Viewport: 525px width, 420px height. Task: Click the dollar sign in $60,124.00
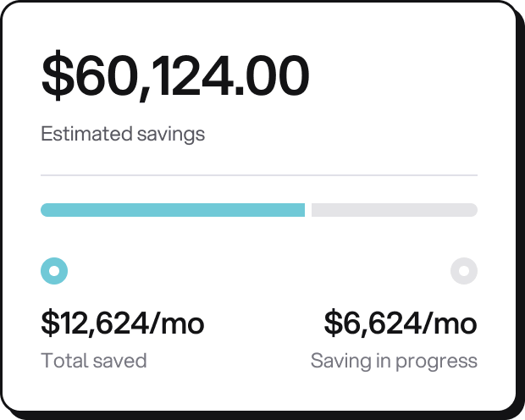57,76
